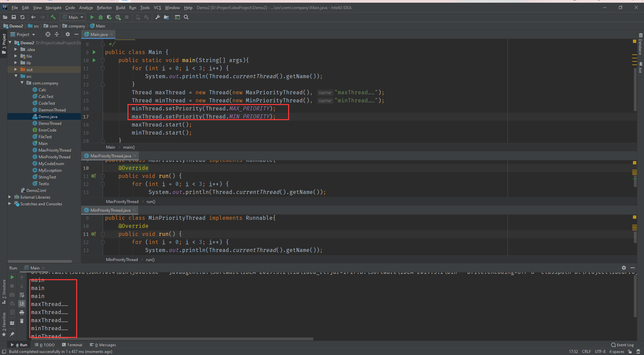Expand the file folder node

(16, 56)
